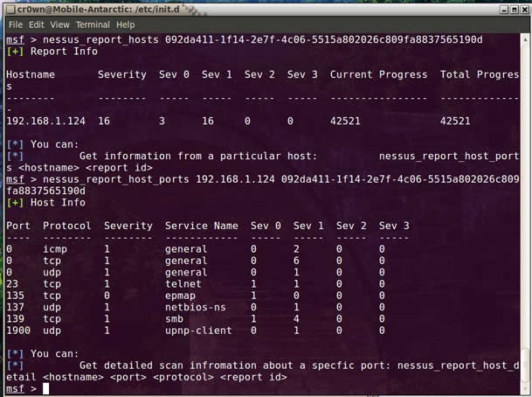Click the smb service name entry
Image resolution: width=532 pixels, height=397 pixels.
(174, 319)
